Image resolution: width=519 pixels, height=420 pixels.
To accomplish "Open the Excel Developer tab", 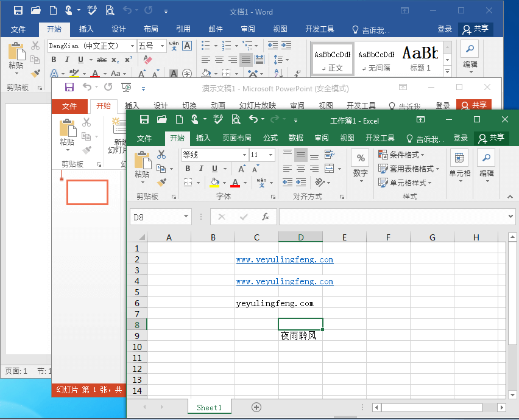I will pos(380,138).
